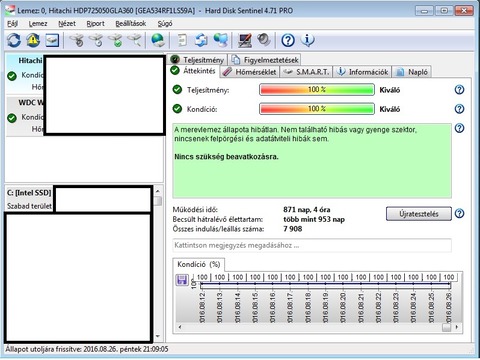
Task: Open the Fájl menu
Action: [x=12, y=23]
